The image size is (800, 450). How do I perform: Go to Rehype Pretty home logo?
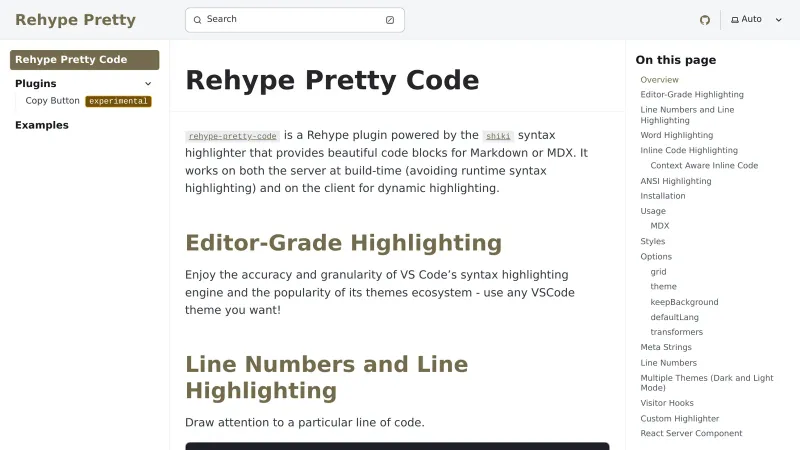pyautogui.click(x=75, y=20)
